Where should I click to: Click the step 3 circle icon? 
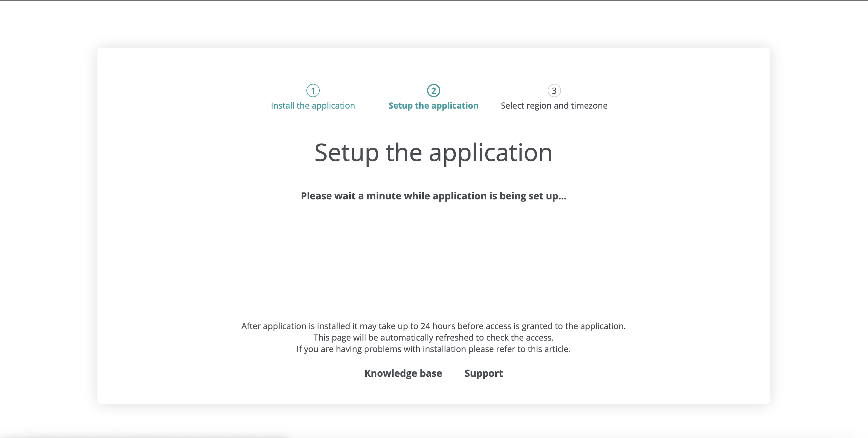click(554, 90)
